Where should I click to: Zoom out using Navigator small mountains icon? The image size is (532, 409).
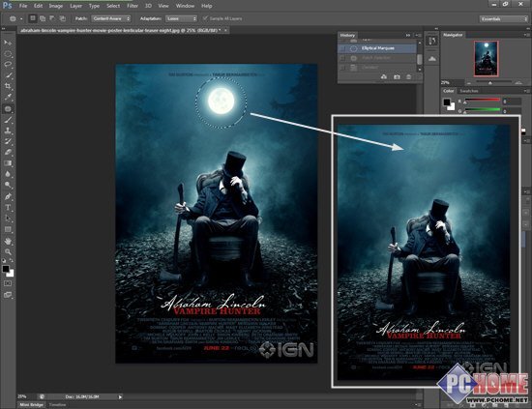pos(469,83)
